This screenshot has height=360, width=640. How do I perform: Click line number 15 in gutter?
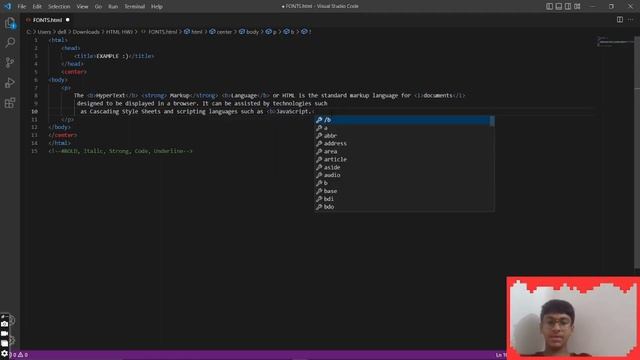tap(35, 151)
